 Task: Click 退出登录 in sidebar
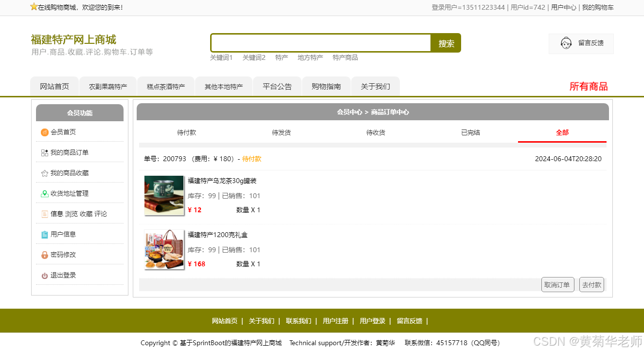tap(63, 276)
